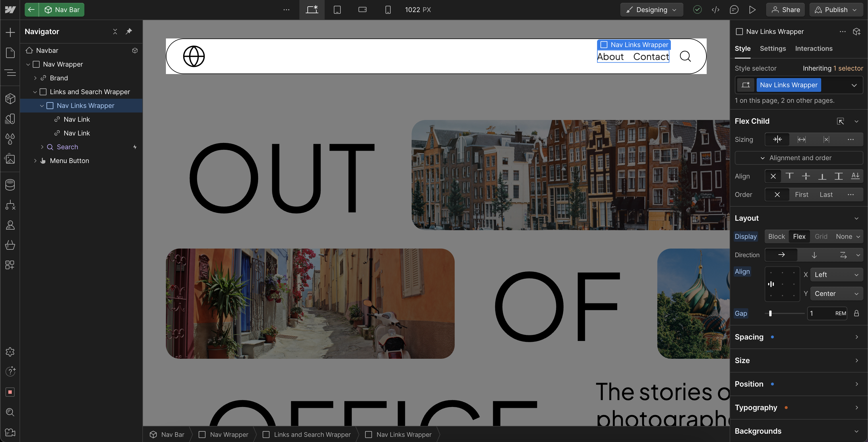Open the Users account icon
868x442 pixels.
click(10, 225)
